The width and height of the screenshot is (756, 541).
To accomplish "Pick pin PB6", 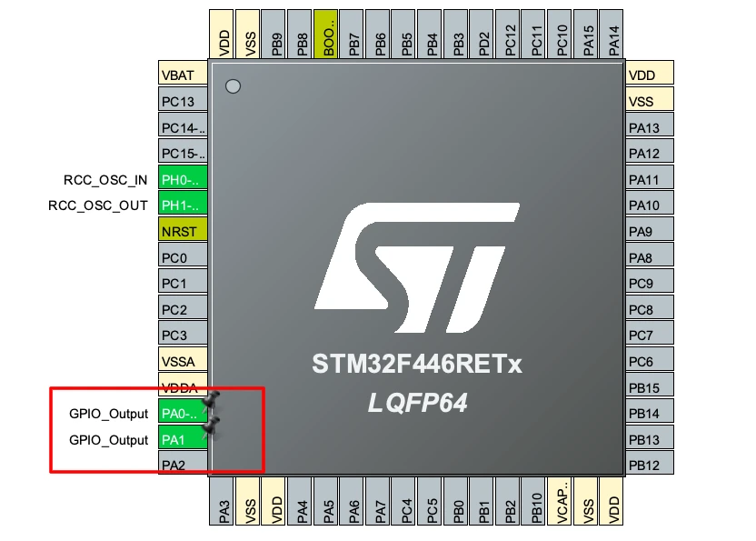I will point(378,34).
